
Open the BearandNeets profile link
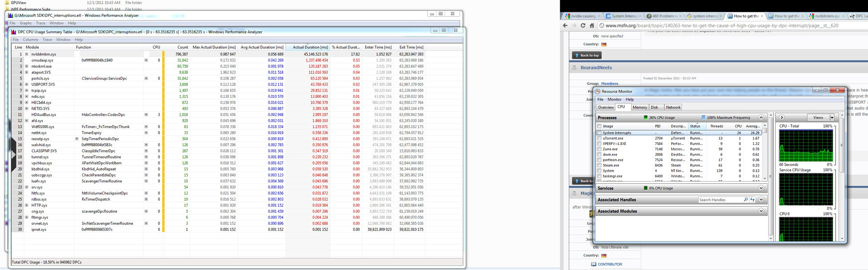click(x=596, y=67)
